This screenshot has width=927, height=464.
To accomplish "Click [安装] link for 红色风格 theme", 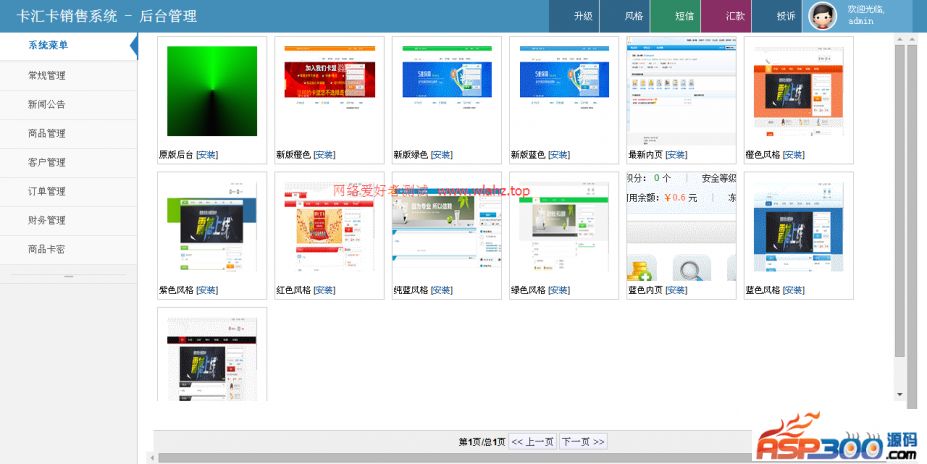I will (x=324, y=290).
